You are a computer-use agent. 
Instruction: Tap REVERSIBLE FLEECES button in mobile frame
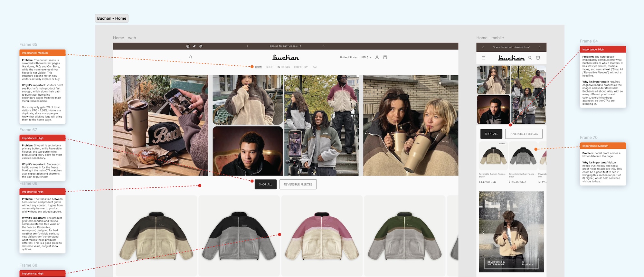coord(524,134)
